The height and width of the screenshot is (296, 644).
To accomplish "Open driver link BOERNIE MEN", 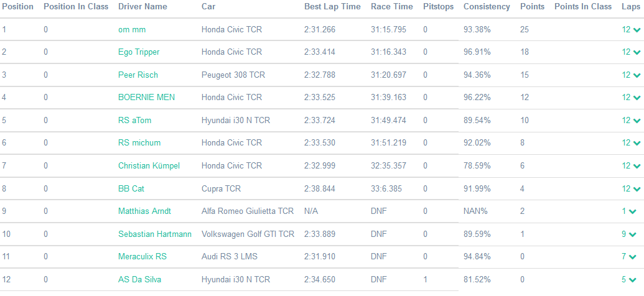I will pos(146,97).
